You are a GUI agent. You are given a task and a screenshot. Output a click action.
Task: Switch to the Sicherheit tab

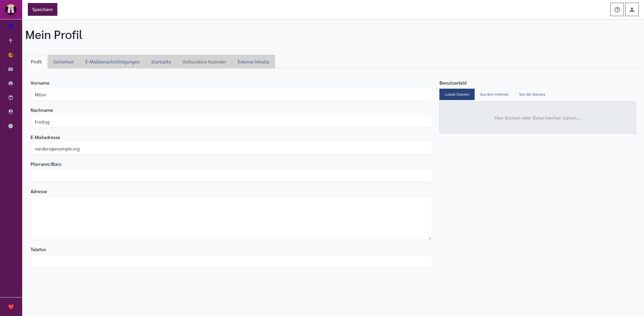(63, 62)
